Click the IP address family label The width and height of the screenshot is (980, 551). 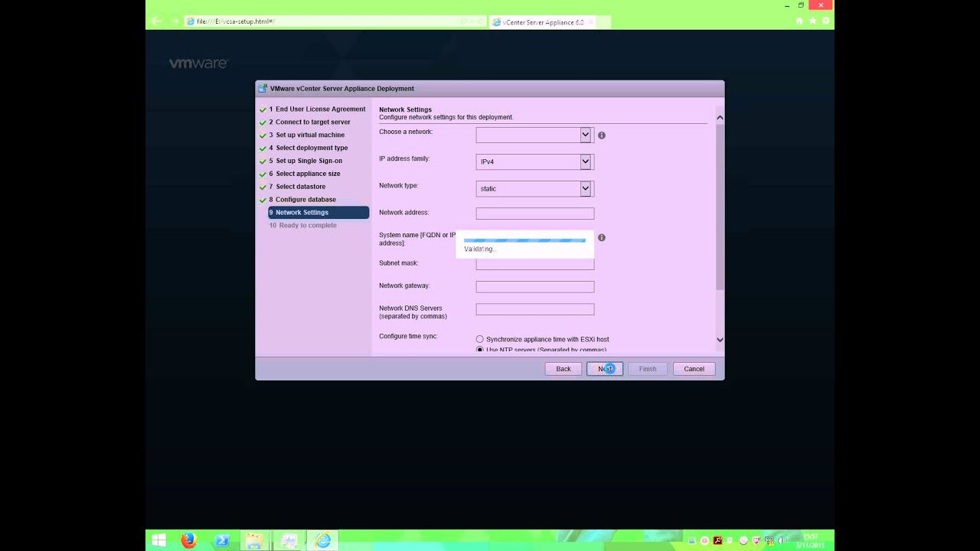coord(404,158)
